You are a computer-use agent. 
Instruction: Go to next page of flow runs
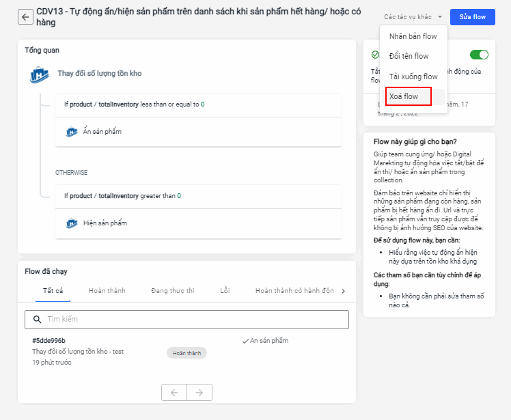coord(199,392)
